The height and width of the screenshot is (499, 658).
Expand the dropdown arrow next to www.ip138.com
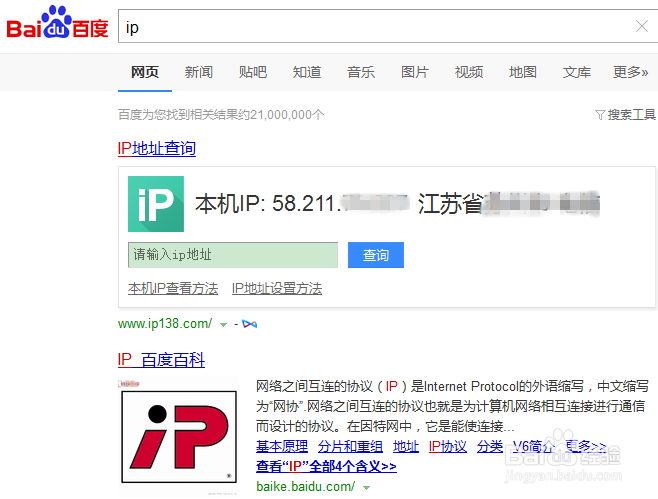(x=223, y=324)
